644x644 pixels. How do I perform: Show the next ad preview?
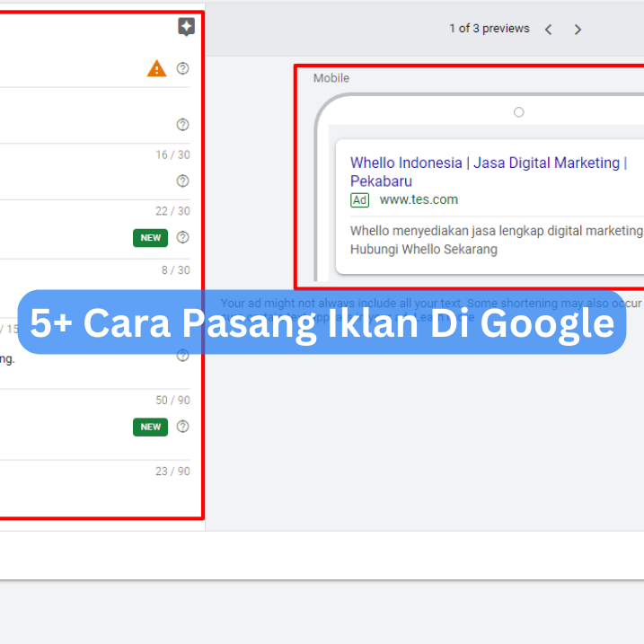pos(578,30)
